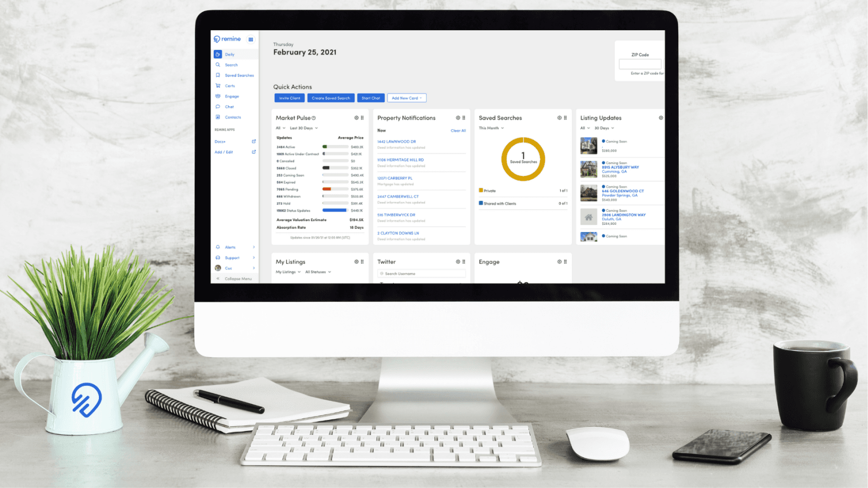This screenshot has height=488, width=868.
Task: Click the Twitter Search Username field
Action: (422, 274)
